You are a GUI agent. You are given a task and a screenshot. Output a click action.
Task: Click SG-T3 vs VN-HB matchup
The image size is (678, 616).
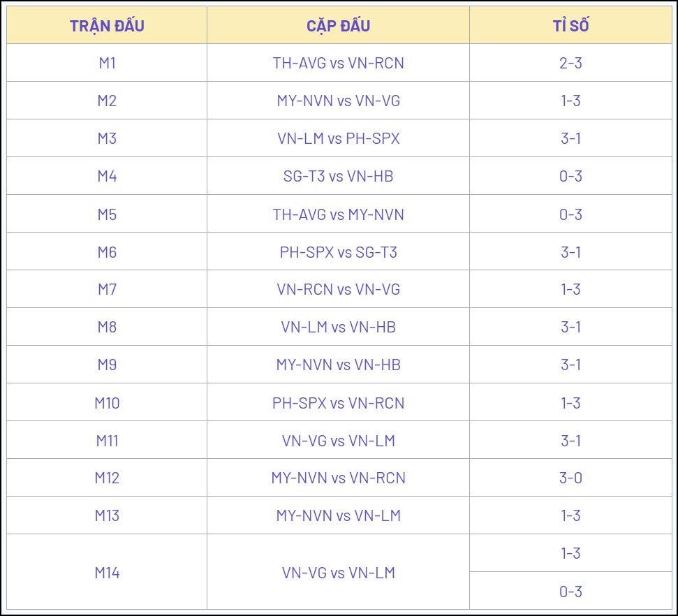[338, 176]
